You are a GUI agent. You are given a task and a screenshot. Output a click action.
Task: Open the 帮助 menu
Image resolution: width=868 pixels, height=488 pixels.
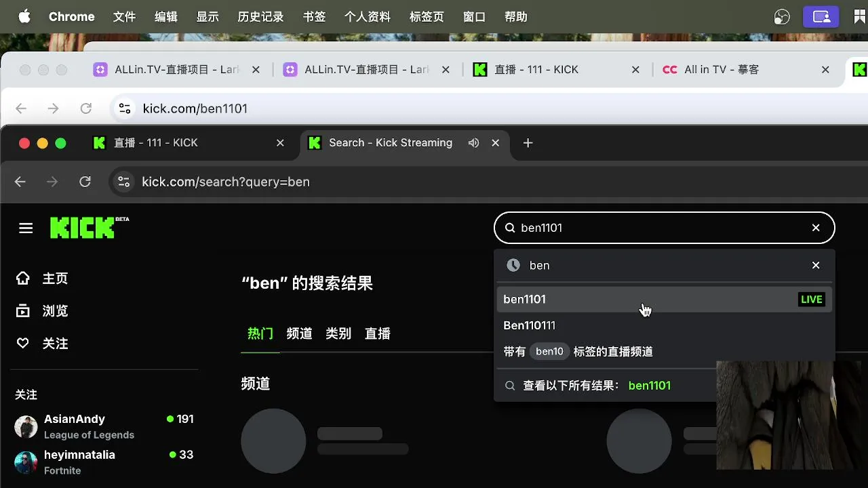point(515,17)
